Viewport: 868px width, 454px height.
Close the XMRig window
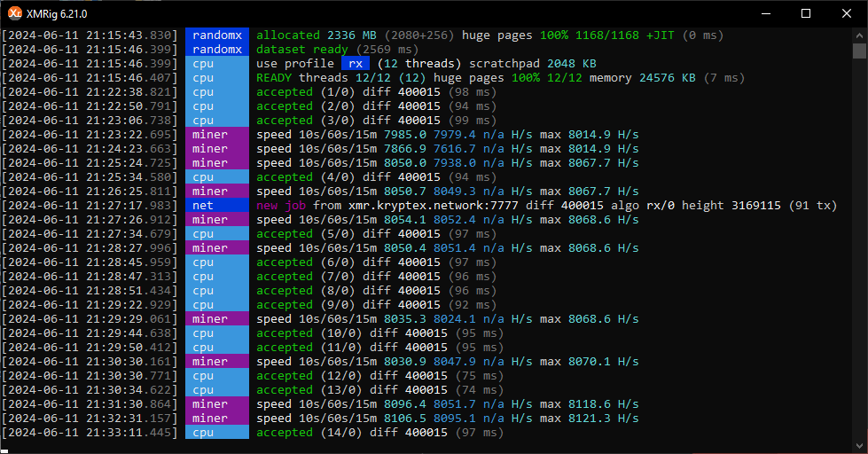click(x=847, y=13)
